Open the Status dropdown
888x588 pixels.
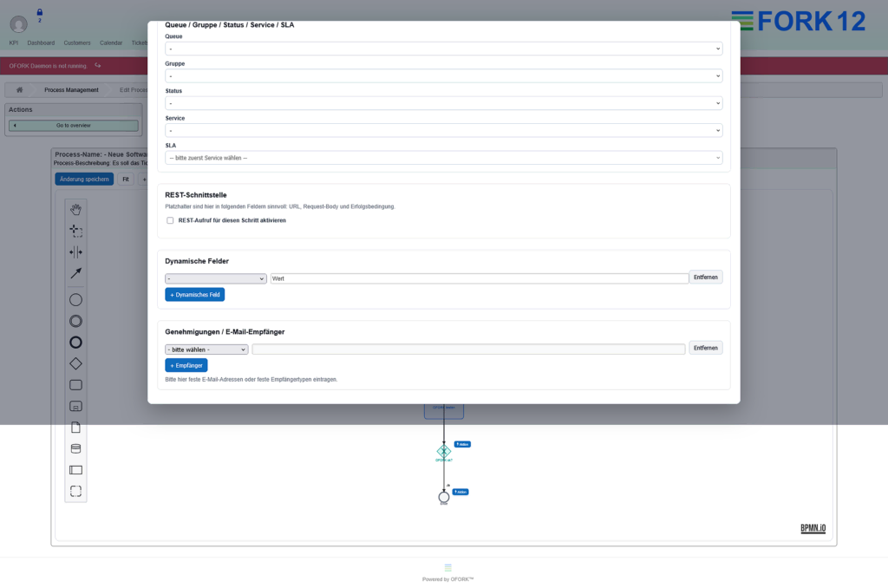(443, 103)
